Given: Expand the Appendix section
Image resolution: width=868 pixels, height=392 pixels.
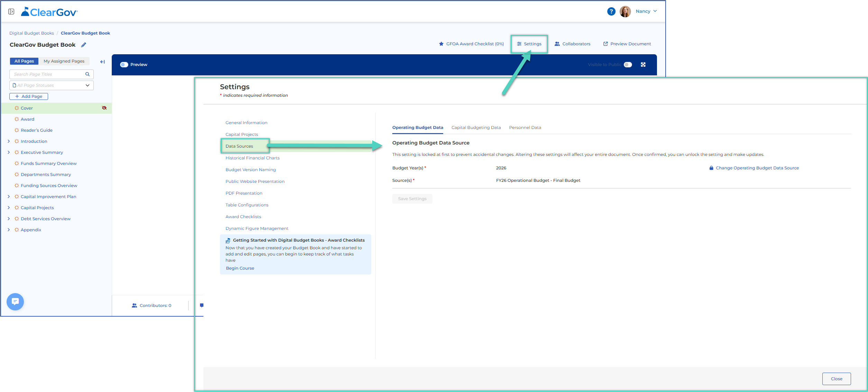Looking at the screenshot, I should coord(9,230).
